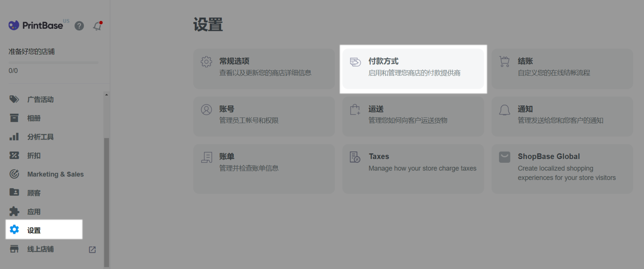
Task: Open online store via external link icon
Action: click(92, 250)
